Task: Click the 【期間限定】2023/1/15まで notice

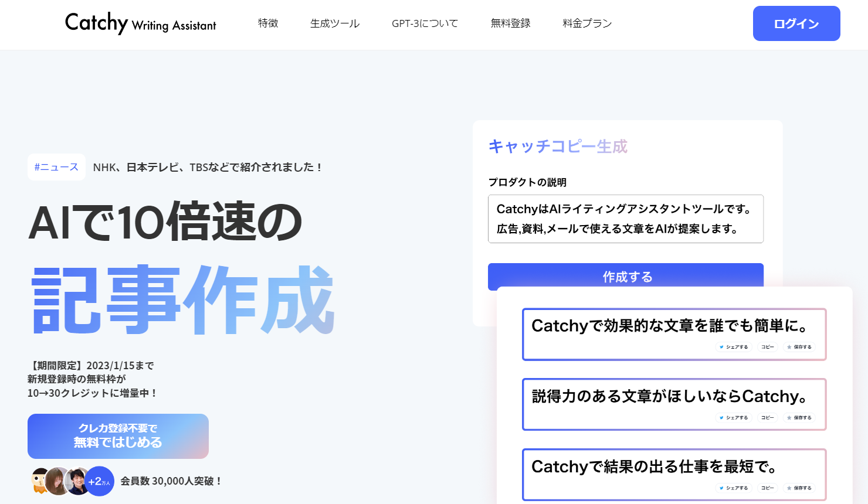Action: tap(91, 366)
